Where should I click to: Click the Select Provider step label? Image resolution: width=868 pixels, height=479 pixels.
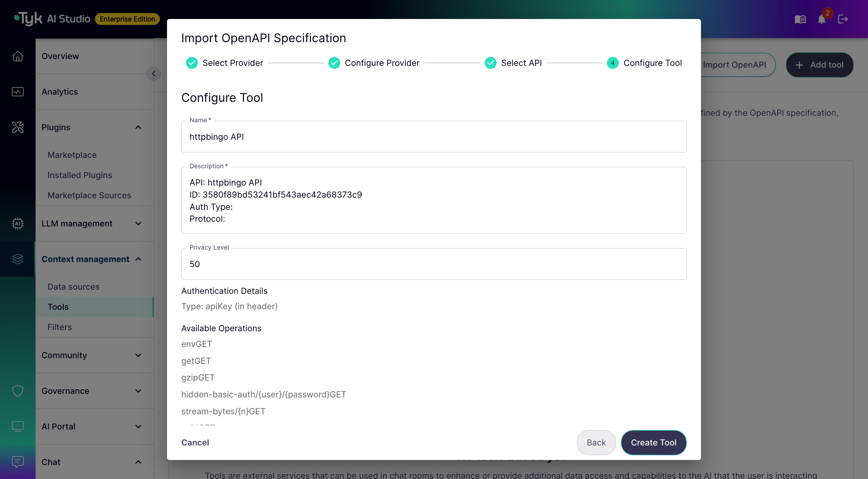click(x=233, y=63)
